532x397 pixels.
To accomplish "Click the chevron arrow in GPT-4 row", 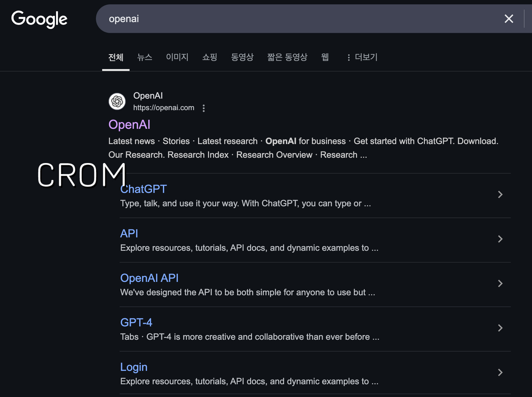I will tap(500, 328).
